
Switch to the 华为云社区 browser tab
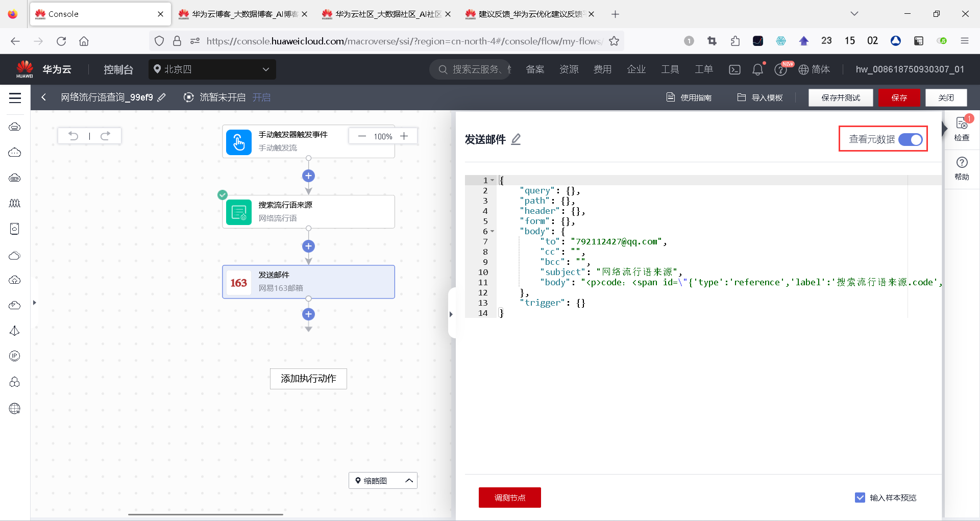[386, 14]
